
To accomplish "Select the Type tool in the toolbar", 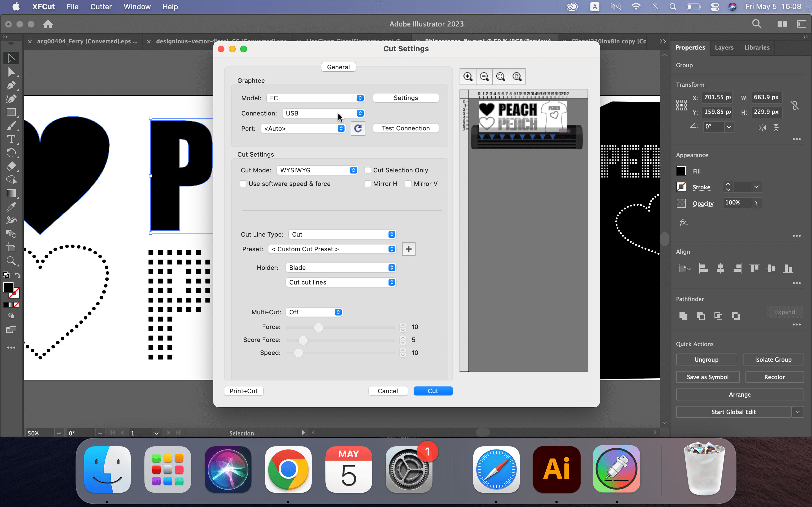I will coord(11,139).
